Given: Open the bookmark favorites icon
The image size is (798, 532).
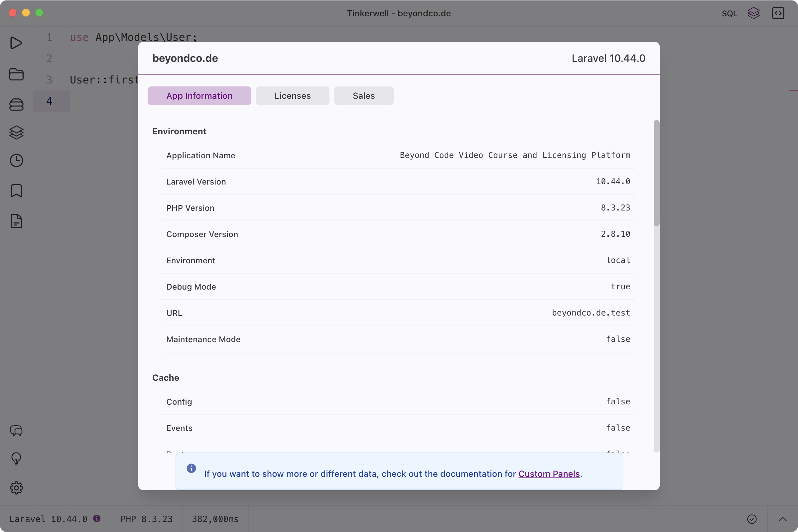Looking at the screenshot, I should (16, 191).
